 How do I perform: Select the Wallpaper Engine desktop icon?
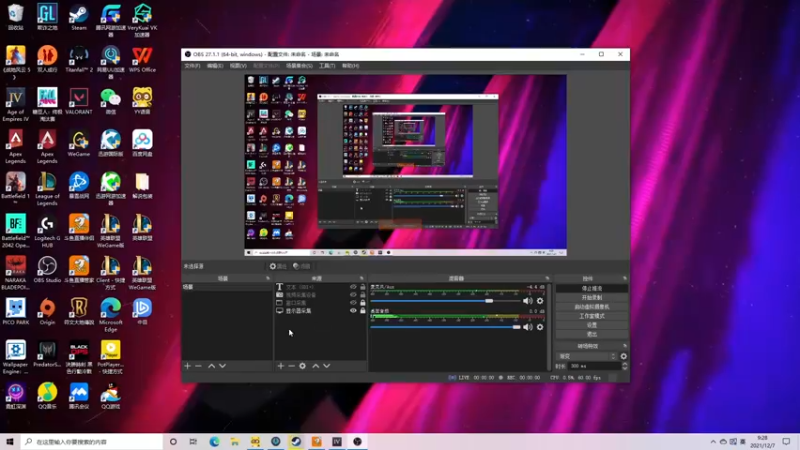[x=15, y=357]
